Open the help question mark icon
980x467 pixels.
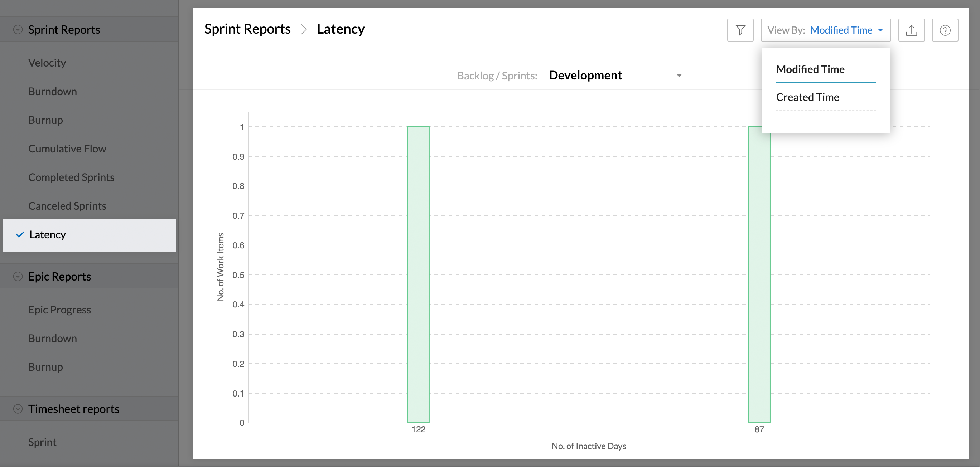[x=945, y=30]
